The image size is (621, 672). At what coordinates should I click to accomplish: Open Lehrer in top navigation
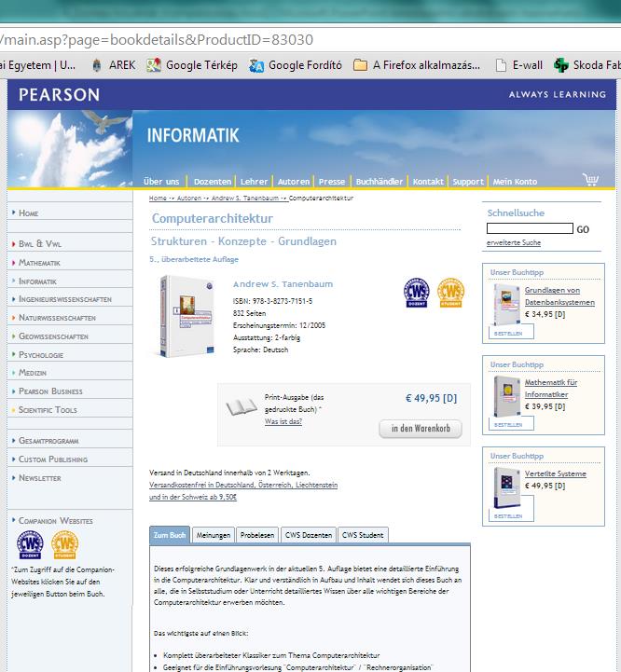click(254, 182)
